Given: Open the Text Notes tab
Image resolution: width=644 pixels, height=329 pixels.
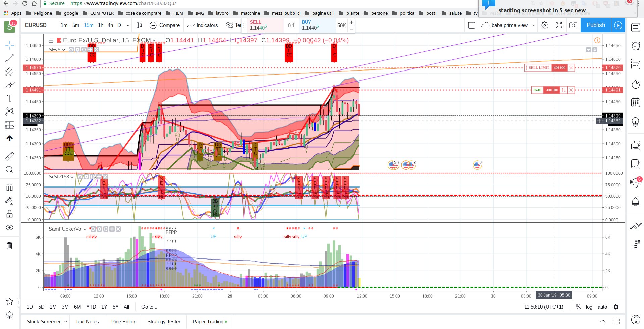Looking at the screenshot, I should click(x=87, y=322).
